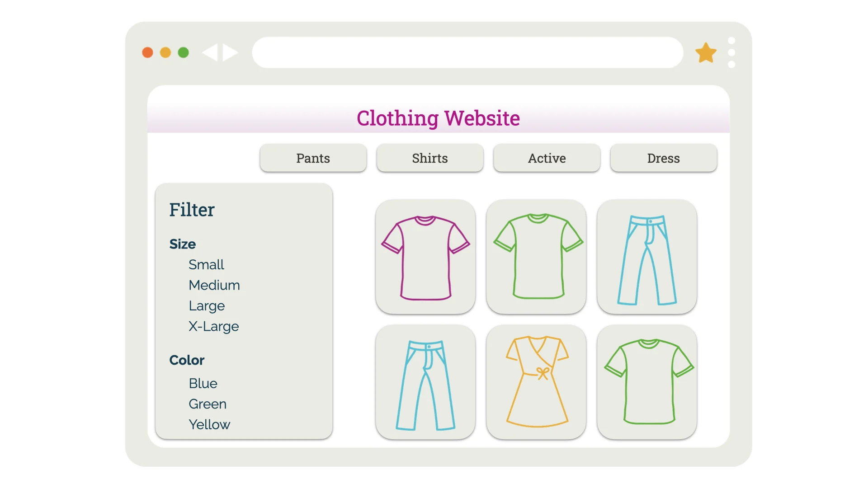The height and width of the screenshot is (488, 868).
Task: Click the Dress category button
Action: pos(664,158)
